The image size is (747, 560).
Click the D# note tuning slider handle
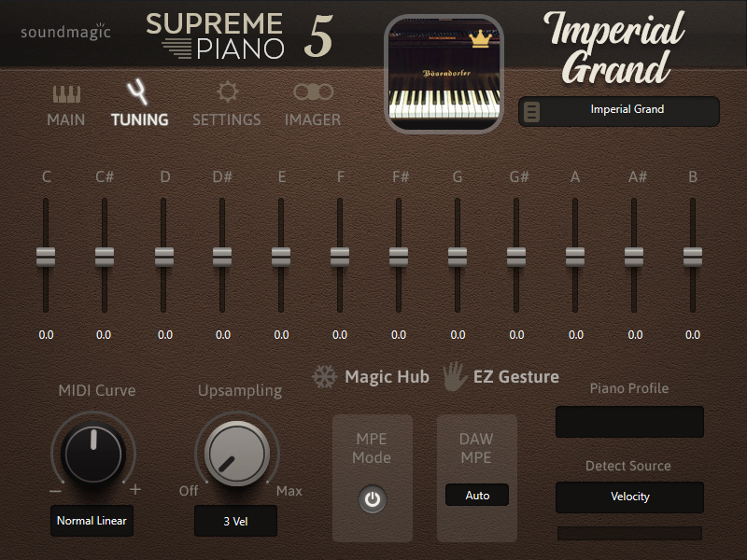(x=222, y=258)
